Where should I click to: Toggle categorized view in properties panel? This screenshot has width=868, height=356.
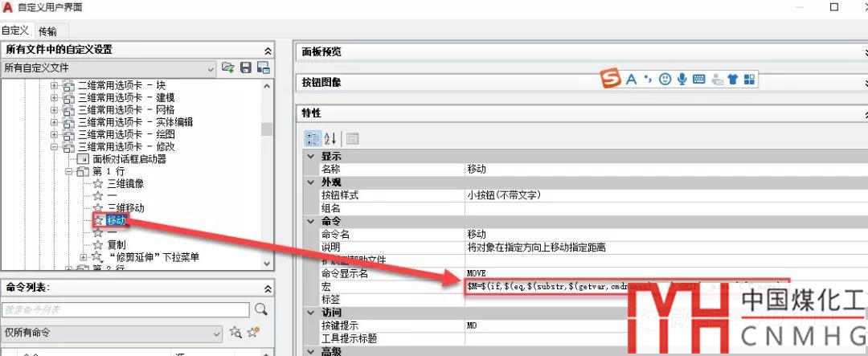tap(313, 138)
